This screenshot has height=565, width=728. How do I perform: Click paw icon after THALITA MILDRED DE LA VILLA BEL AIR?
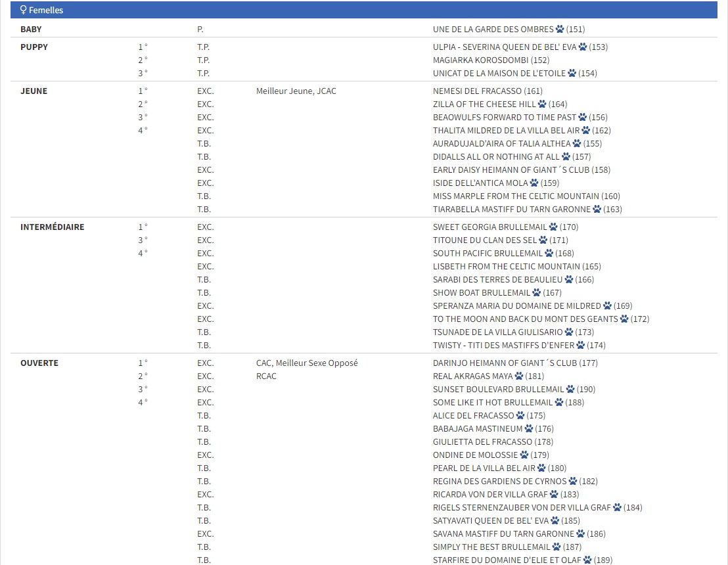coord(586,131)
